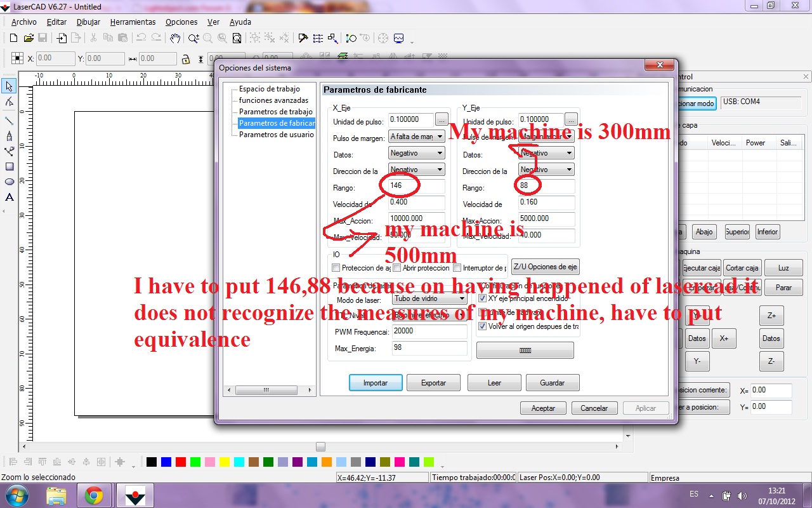Click the PWM Frequencia input field
The width and height of the screenshot is (812, 508).
(428, 331)
